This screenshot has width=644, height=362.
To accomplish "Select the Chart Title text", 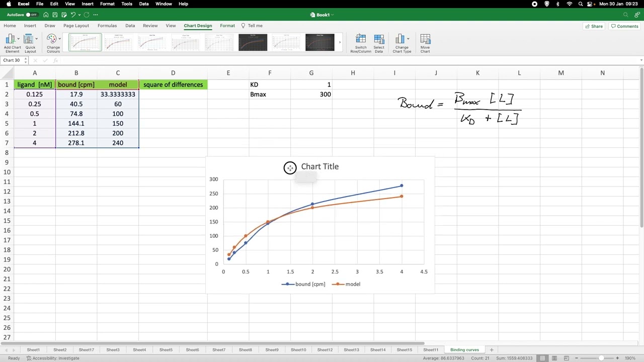I will coord(319,166).
